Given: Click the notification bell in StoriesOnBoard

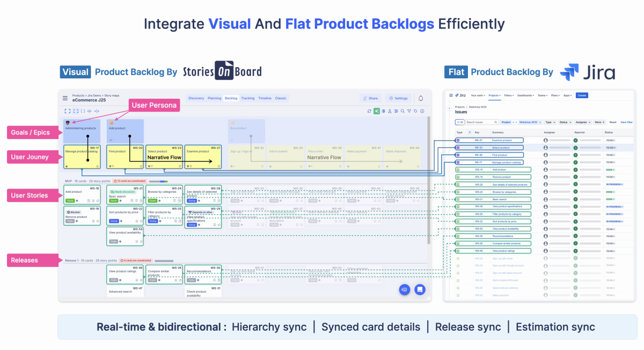Looking at the screenshot, I should point(421,98).
